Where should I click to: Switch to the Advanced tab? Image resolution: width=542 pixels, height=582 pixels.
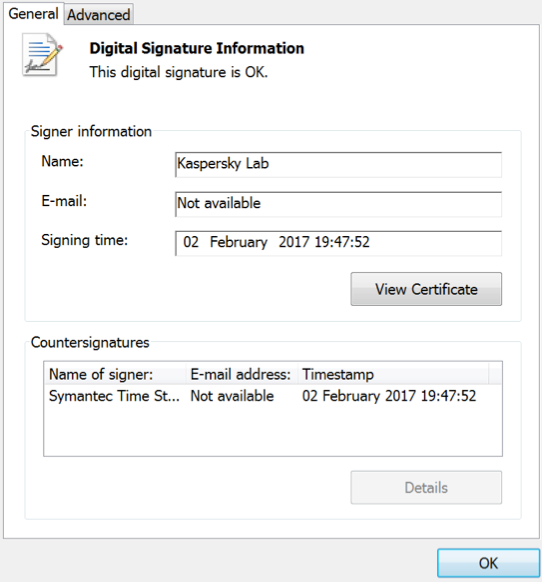click(x=98, y=15)
